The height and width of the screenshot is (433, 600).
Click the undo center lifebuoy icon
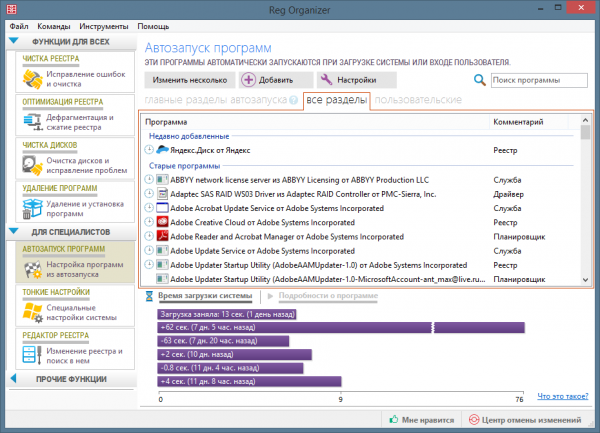point(474,420)
